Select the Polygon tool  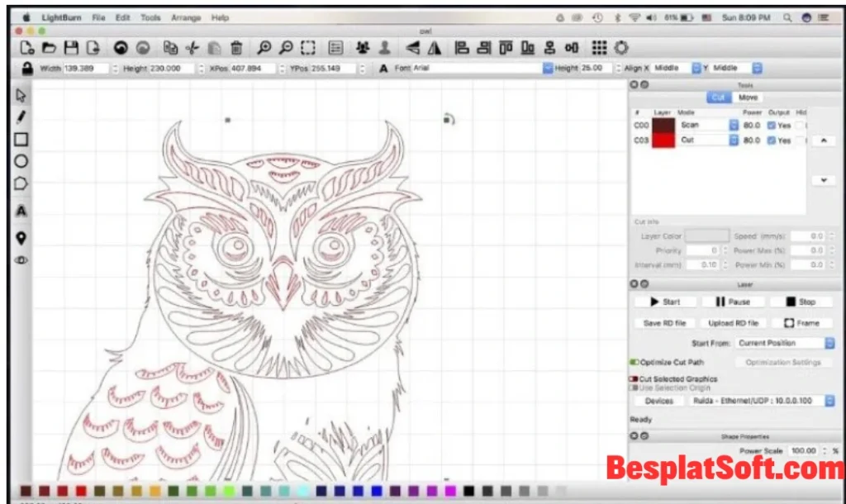point(21,183)
